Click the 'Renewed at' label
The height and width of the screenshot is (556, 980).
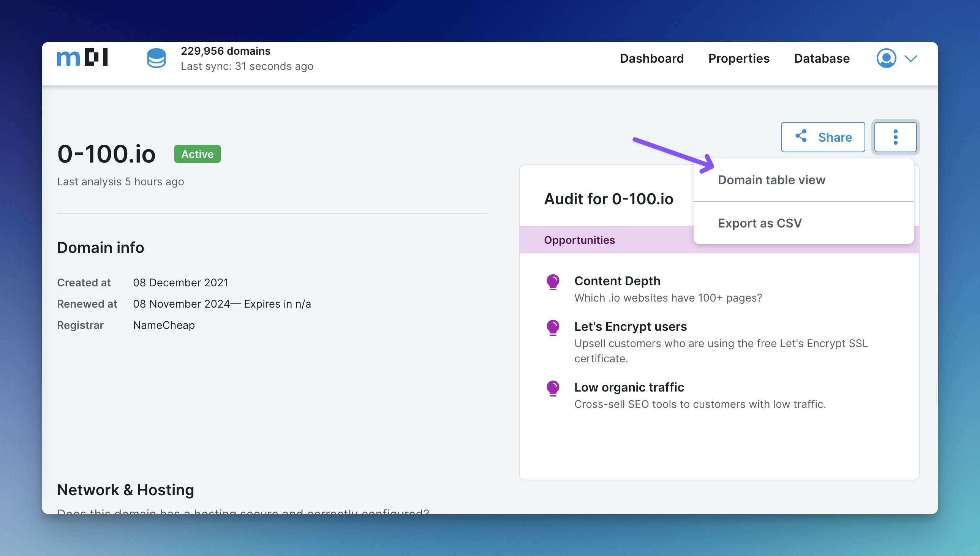87,304
